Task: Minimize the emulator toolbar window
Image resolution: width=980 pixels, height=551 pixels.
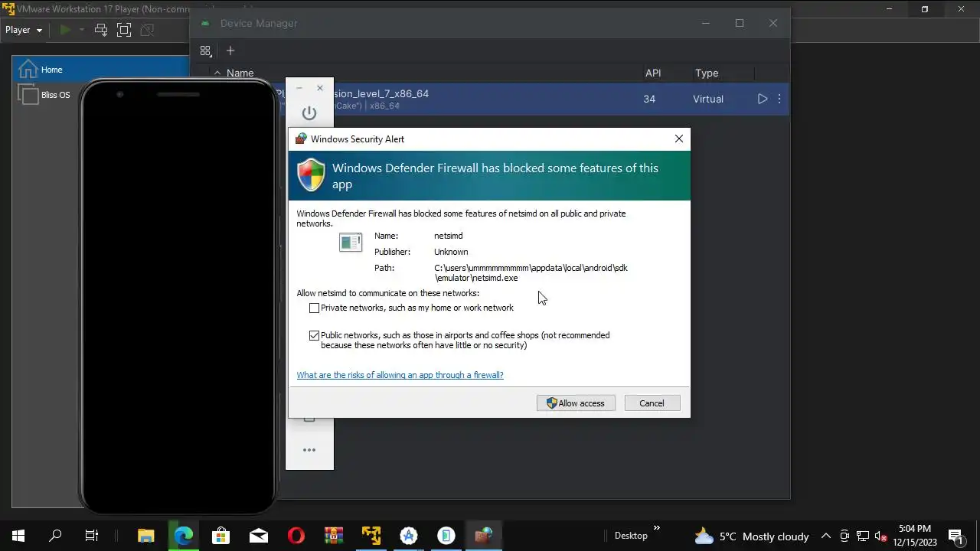Action: click(x=299, y=88)
